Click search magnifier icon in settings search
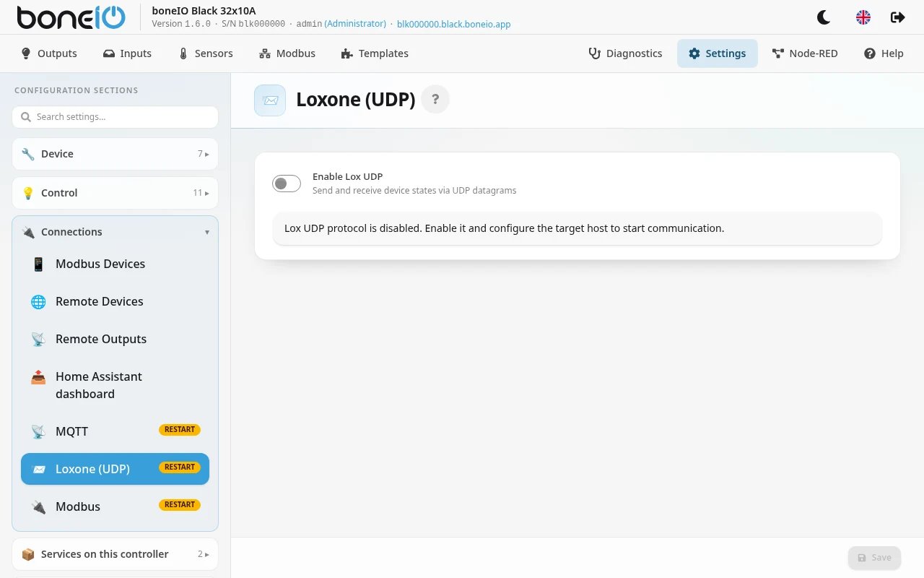 click(26, 117)
